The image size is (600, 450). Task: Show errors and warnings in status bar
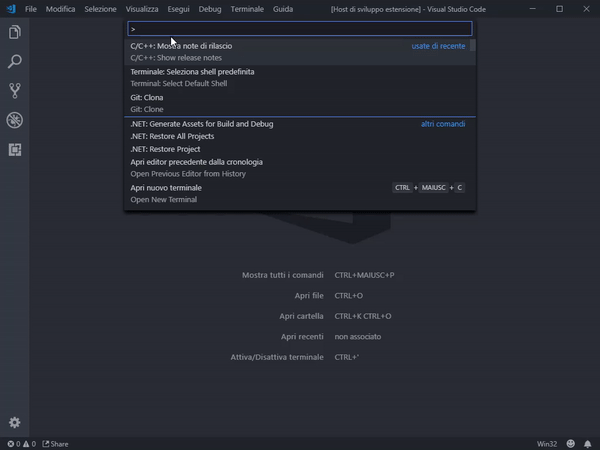(21, 444)
